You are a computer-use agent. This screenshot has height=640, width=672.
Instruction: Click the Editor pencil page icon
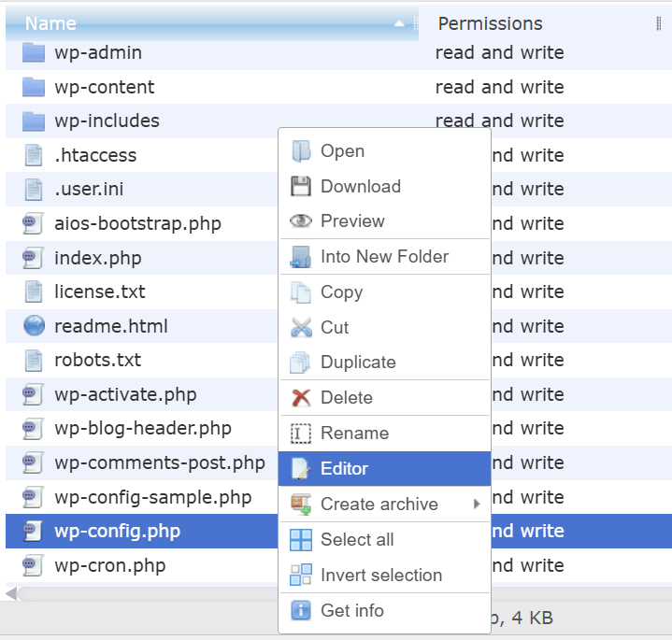tap(301, 468)
